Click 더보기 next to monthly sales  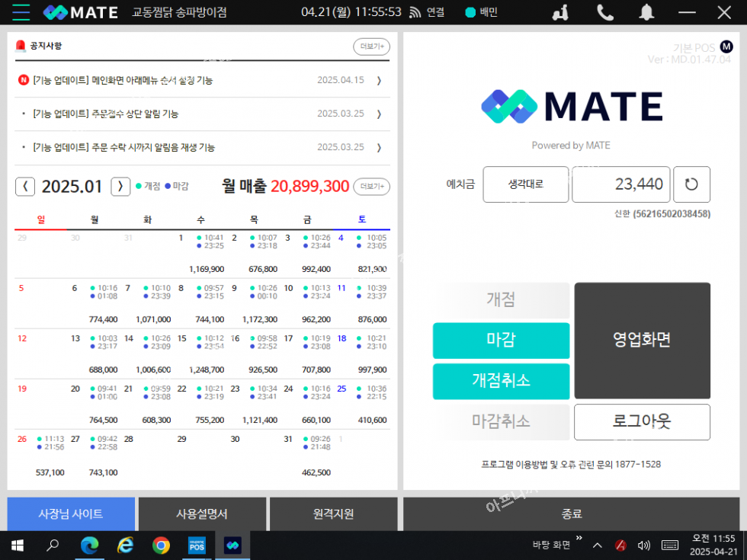coord(371,186)
